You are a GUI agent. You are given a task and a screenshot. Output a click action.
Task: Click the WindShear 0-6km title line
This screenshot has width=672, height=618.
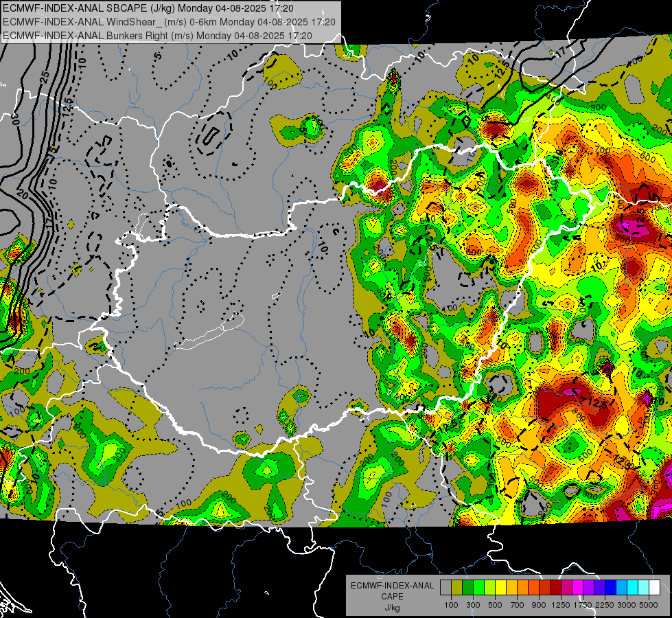click(170, 22)
